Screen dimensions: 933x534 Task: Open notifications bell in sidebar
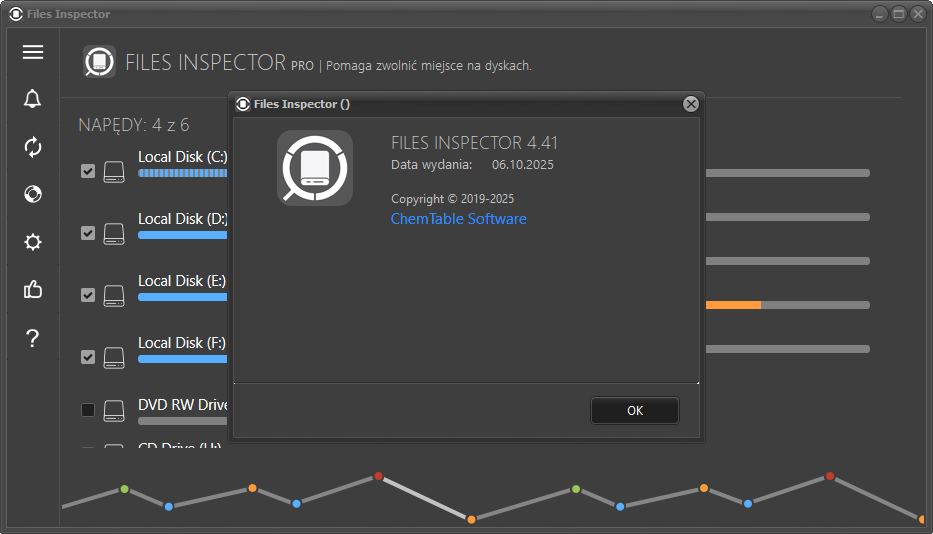coord(33,99)
